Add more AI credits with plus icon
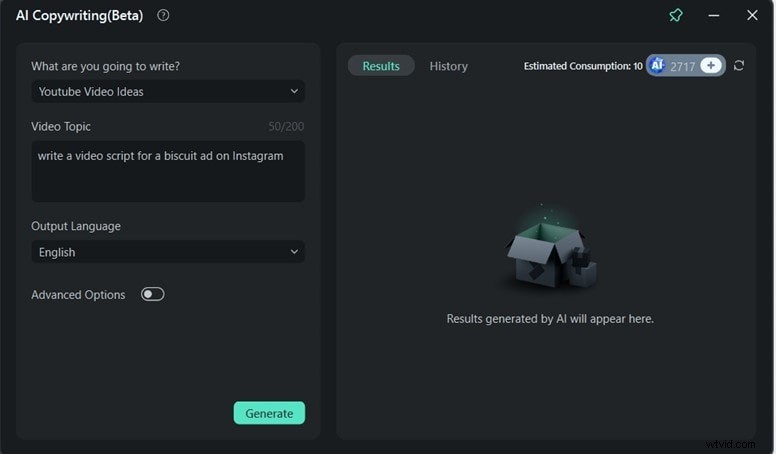 click(x=710, y=65)
